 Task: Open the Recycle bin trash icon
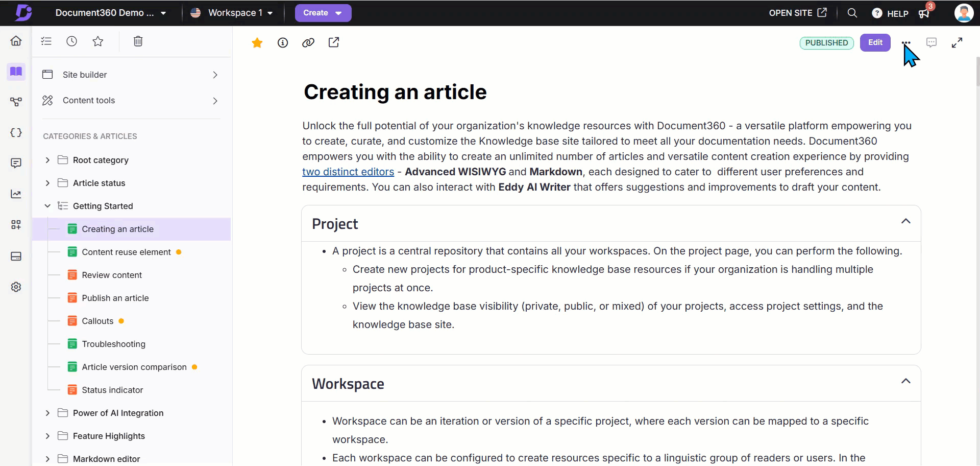(x=138, y=41)
